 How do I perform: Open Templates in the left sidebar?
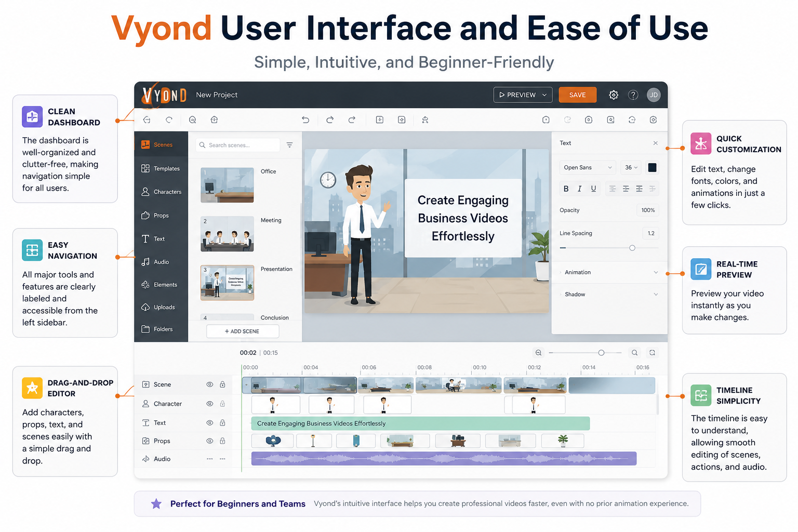(x=161, y=168)
